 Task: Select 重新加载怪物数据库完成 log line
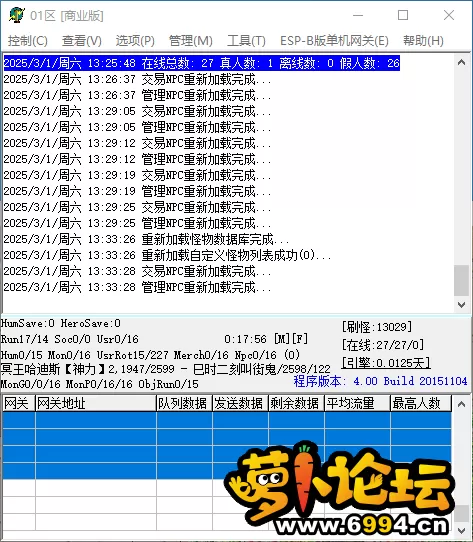147,239
